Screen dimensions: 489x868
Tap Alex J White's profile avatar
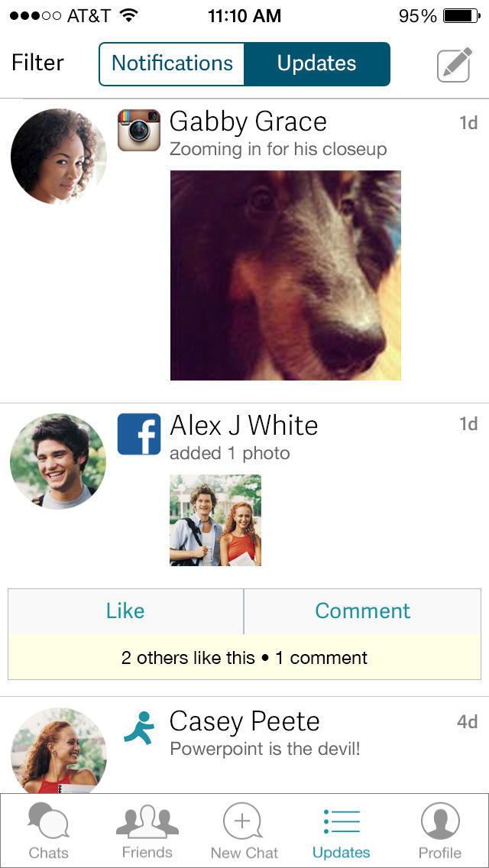[x=58, y=462]
